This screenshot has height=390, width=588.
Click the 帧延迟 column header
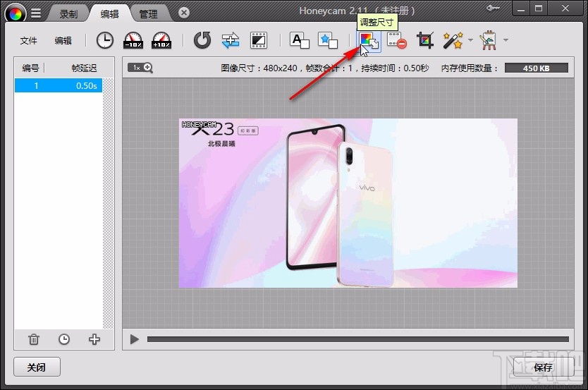click(84, 68)
